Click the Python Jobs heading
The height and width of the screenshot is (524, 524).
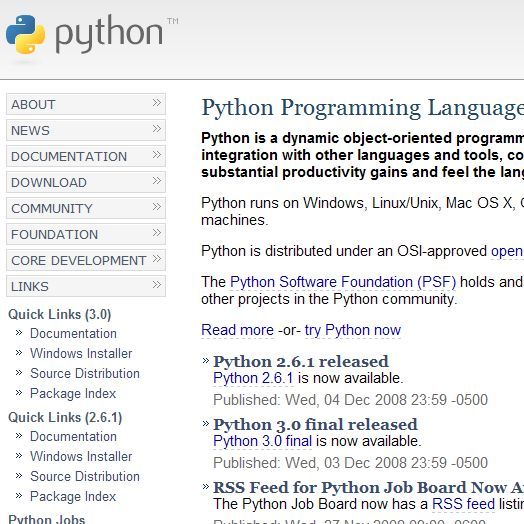click(47, 519)
